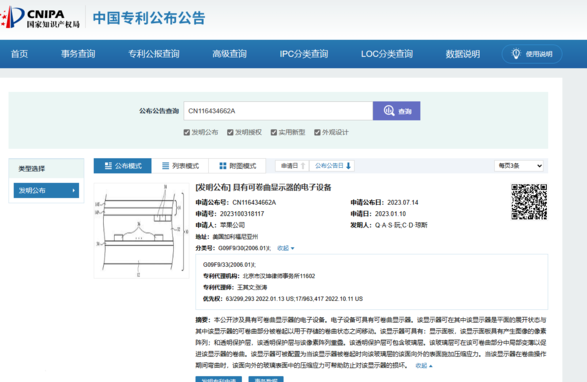Select publication number CN116434662A in result
The width and height of the screenshot is (587, 382).
254,203
